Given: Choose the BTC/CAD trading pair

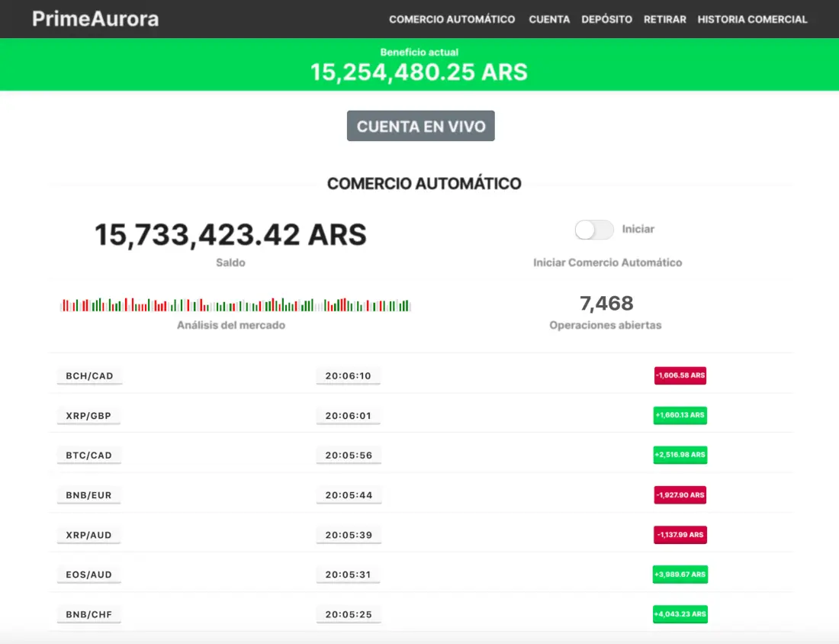Looking at the screenshot, I should 88,456.
